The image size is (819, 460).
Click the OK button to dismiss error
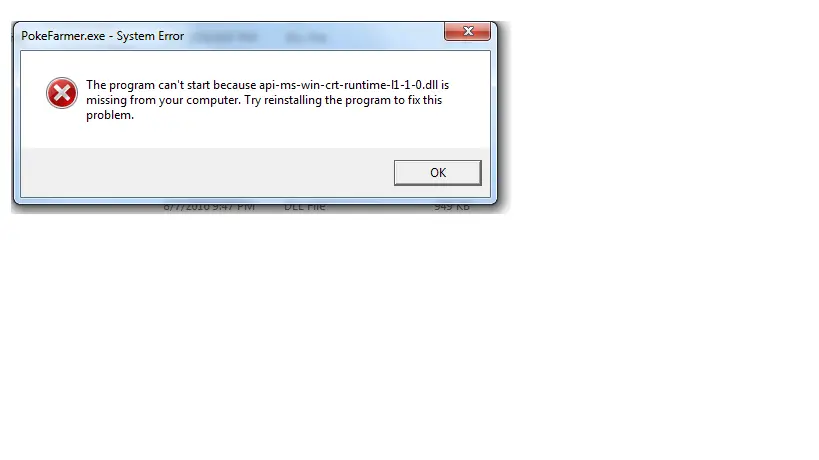click(x=438, y=173)
